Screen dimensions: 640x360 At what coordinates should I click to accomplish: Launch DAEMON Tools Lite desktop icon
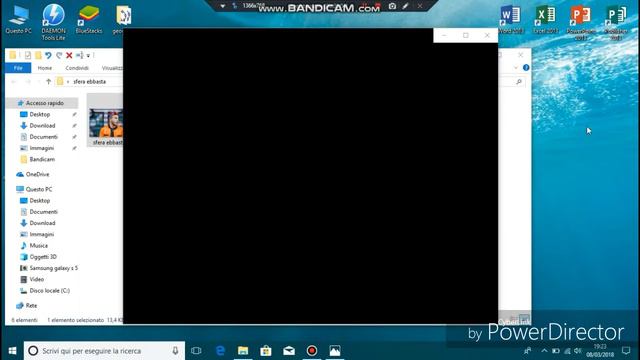click(x=53, y=22)
